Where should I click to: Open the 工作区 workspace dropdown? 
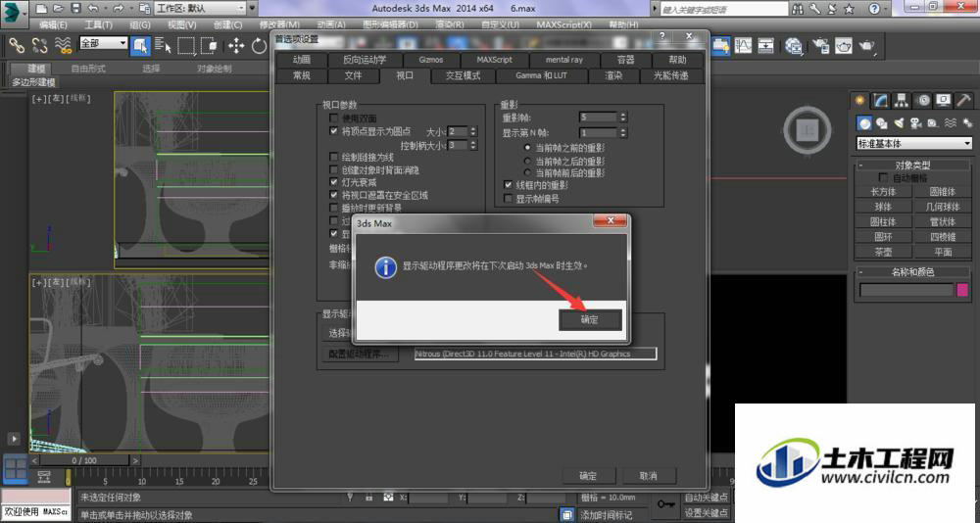(200, 8)
